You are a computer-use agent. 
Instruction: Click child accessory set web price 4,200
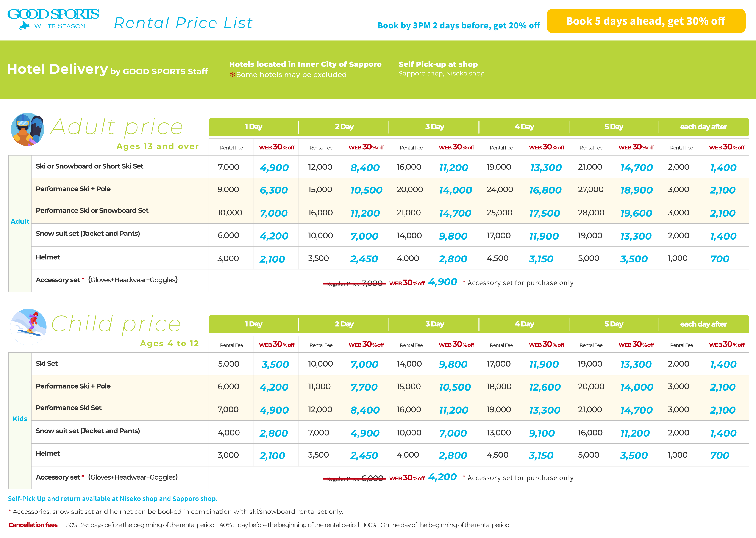coord(443,477)
